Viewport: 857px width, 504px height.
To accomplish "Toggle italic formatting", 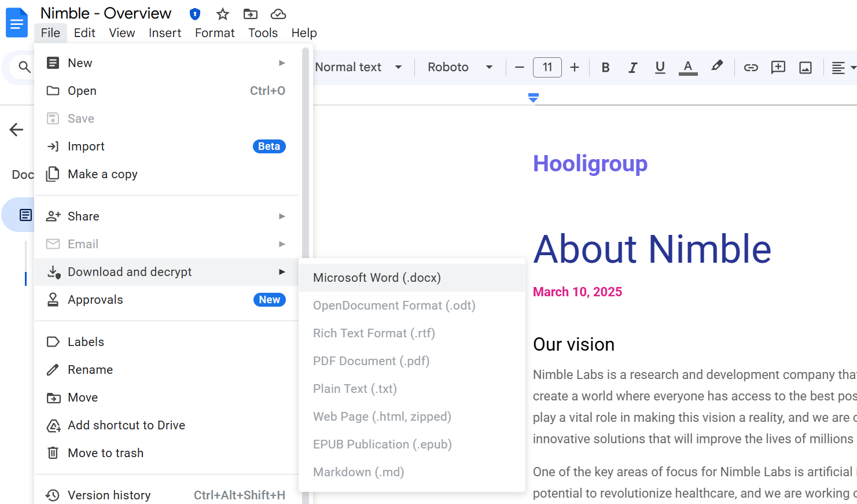I will point(632,67).
